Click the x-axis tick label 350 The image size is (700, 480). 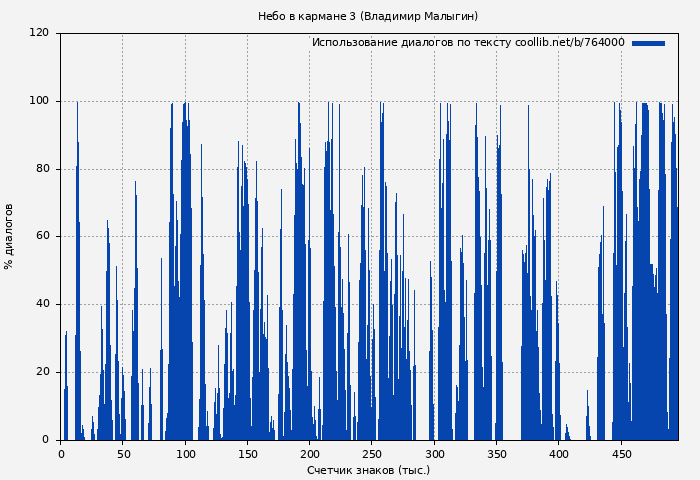[x=497, y=454]
